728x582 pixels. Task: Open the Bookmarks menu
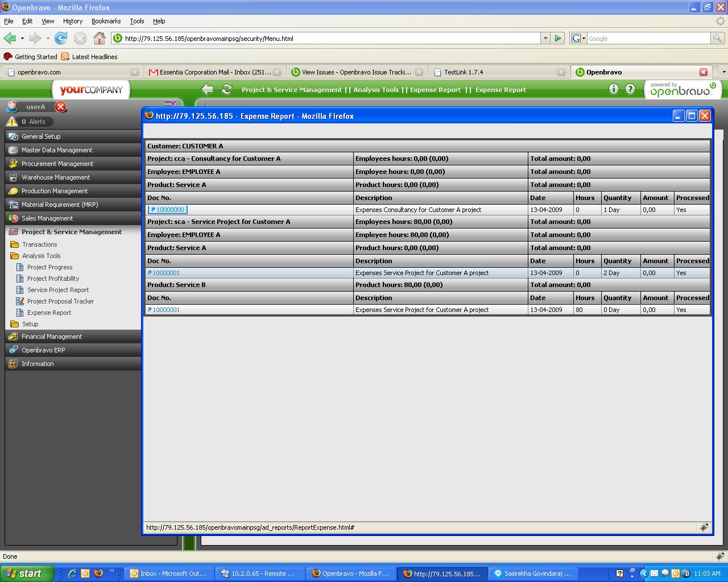[x=106, y=21]
